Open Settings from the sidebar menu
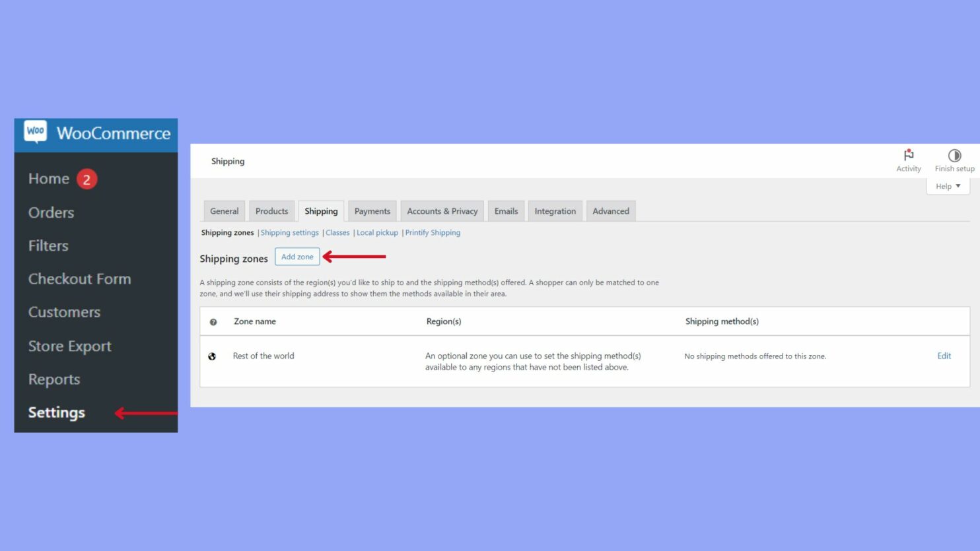Viewport: 980px width, 551px height. (x=56, y=412)
